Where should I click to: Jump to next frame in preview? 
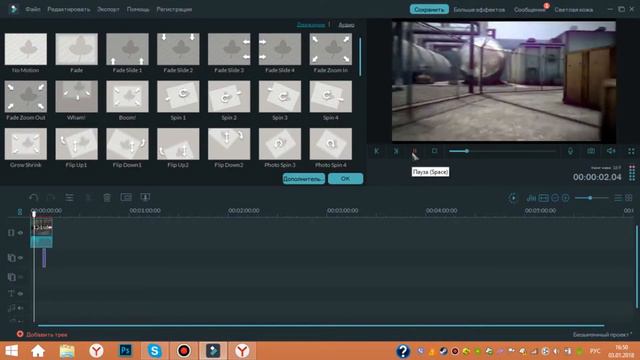396,151
